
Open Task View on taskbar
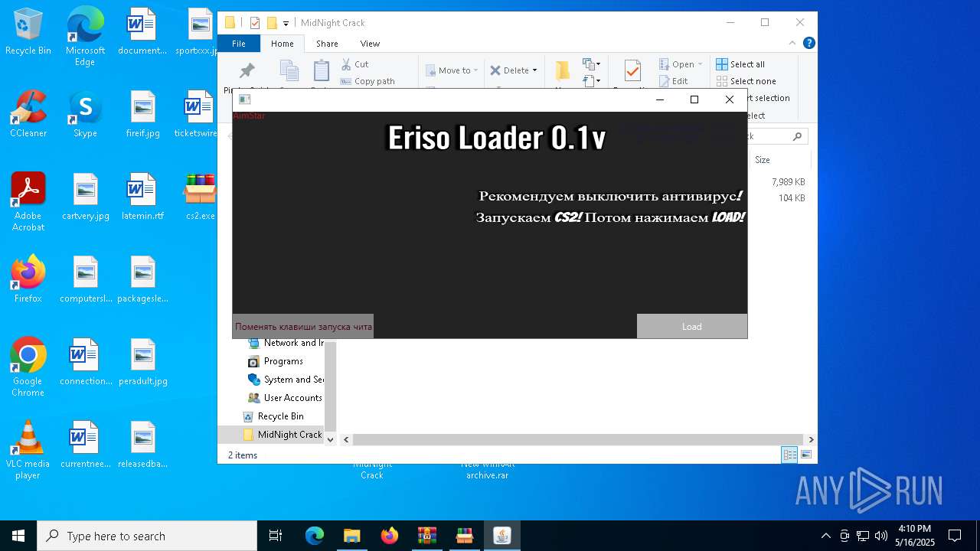[276, 536]
